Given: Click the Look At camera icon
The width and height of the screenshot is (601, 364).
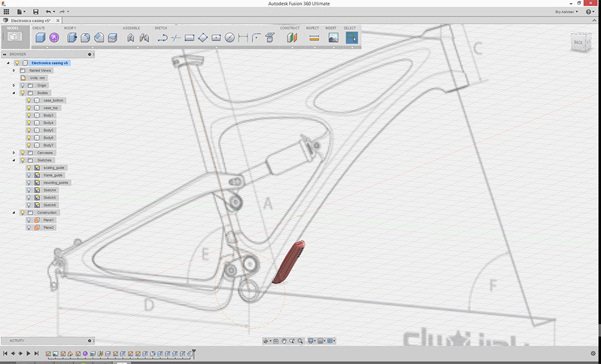Looking at the screenshot, I should pos(276,341).
